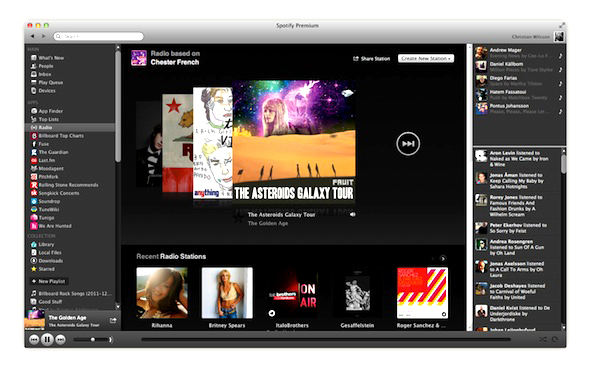Play next track from bottom bar controls
Viewport: 590px width, 369px height.
(x=60, y=340)
